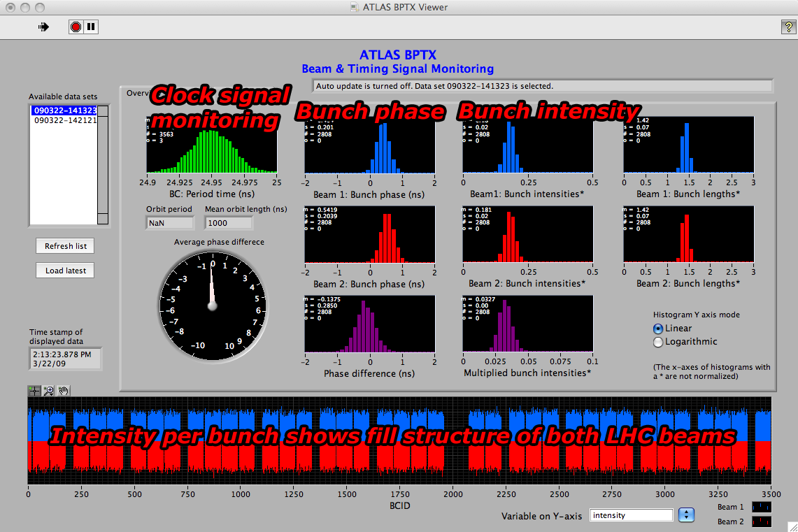Click the data sets list scrollbar
Viewport: 798px width, 532px height.
103,165
